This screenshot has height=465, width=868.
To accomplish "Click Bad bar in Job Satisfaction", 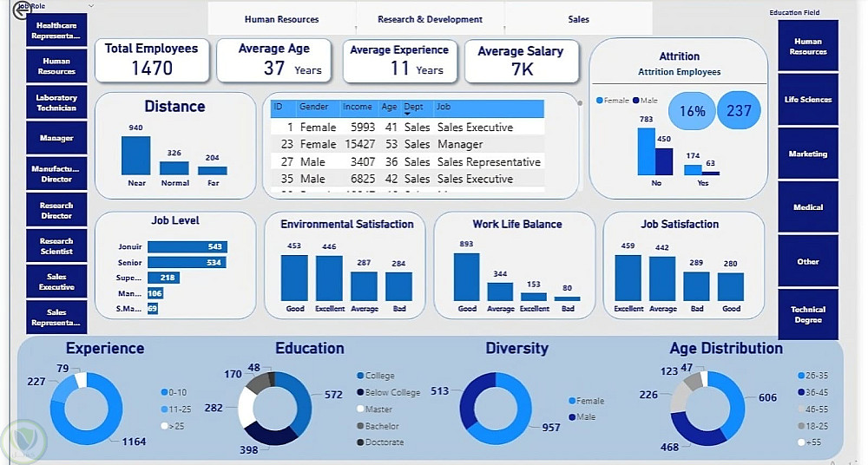I will [x=696, y=287].
